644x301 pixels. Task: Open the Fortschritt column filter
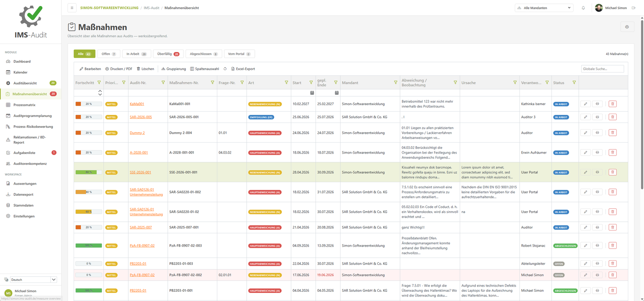tap(99, 83)
